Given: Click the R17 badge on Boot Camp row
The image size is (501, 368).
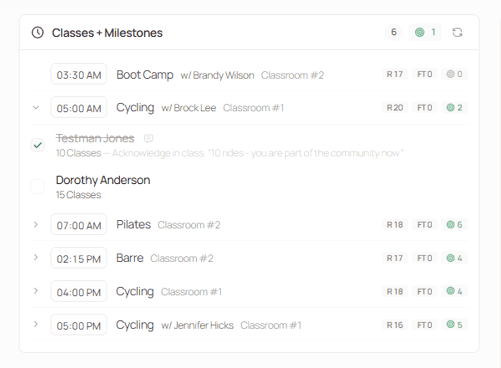Looking at the screenshot, I should [395, 74].
